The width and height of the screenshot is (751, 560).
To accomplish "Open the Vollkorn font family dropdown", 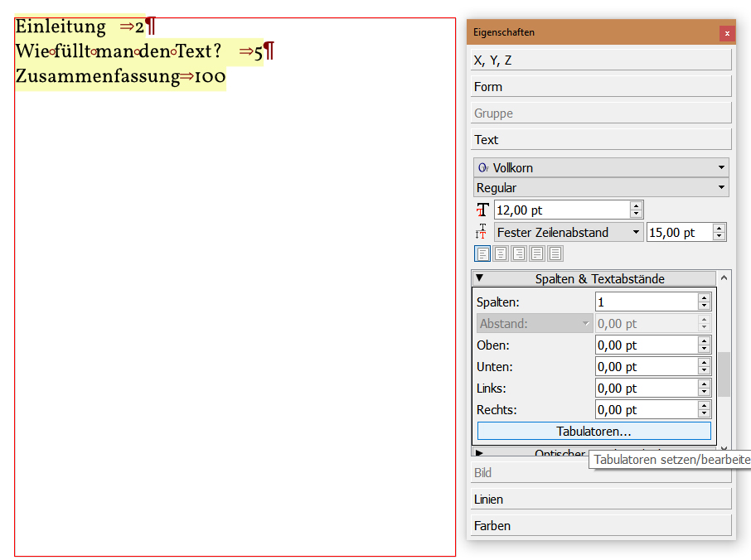I will 601,167.
